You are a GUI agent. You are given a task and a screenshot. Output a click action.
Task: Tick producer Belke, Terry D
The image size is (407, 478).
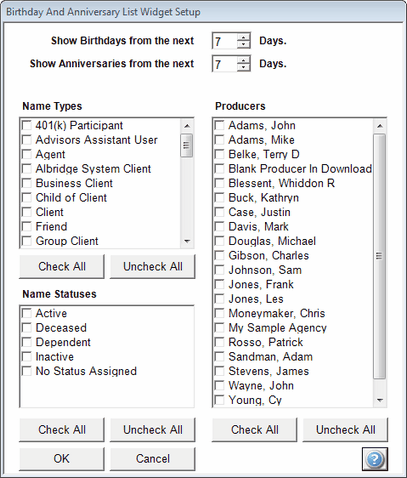pos(219,154)
